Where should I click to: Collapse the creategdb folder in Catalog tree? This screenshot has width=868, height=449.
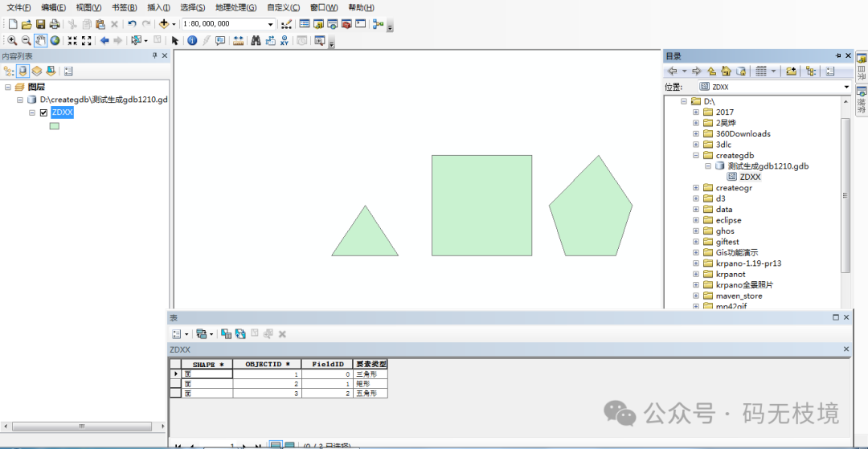(x=696, y=155)
